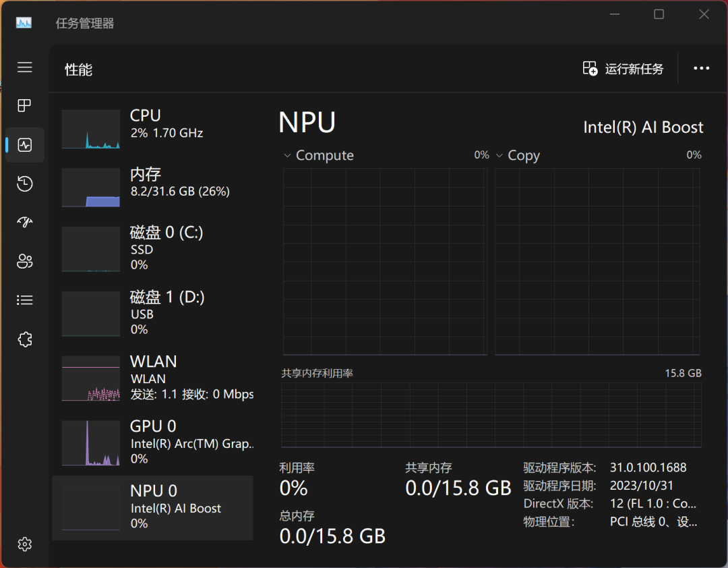Click the Intel(R) AI Boost title
728x568 pixels.
643,127
